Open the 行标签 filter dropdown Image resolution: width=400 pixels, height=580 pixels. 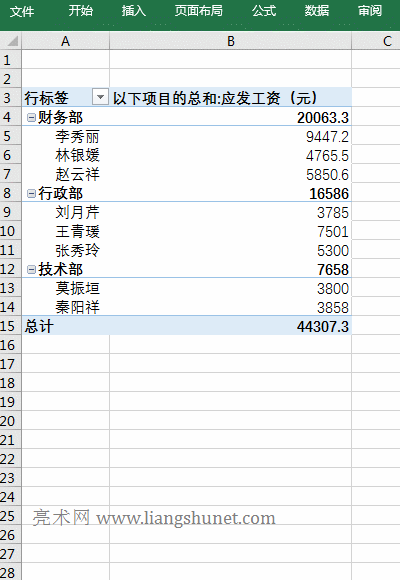100,98
